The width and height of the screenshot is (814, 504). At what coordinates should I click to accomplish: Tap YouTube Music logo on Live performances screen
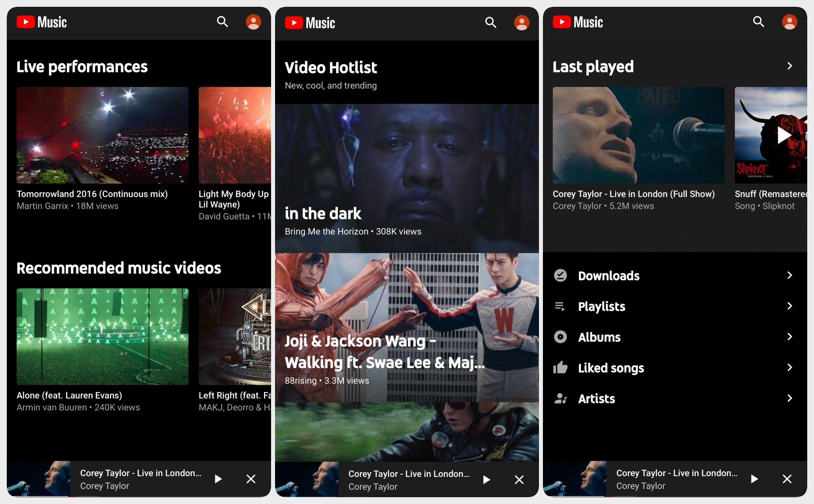click(42, 22)
